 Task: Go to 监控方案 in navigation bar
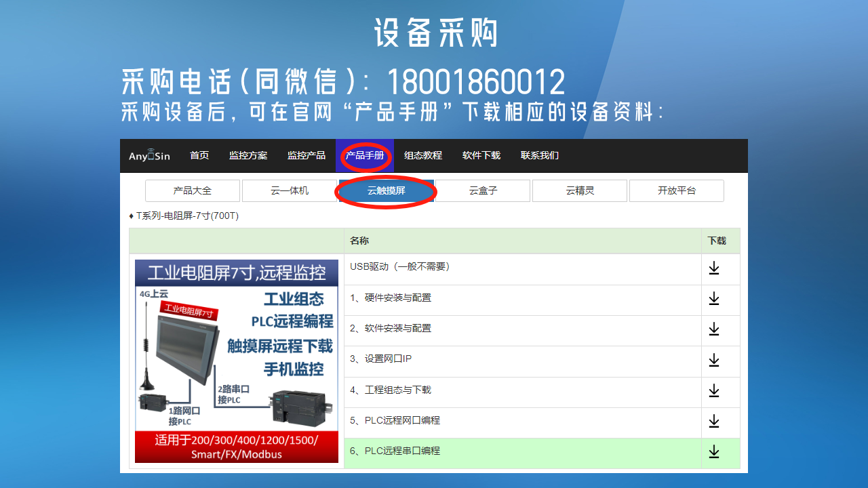coord(248,156)
